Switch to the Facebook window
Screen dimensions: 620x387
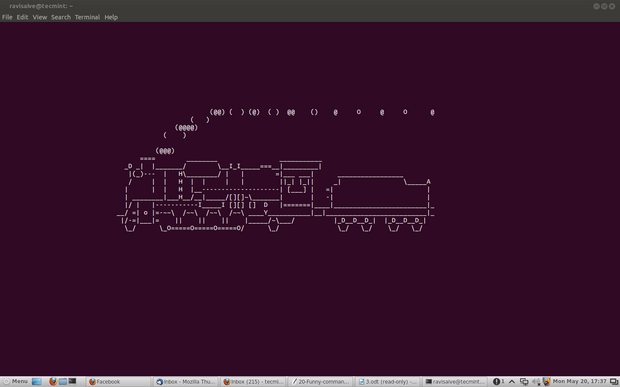pyautogui.click(x=118, y=381)
